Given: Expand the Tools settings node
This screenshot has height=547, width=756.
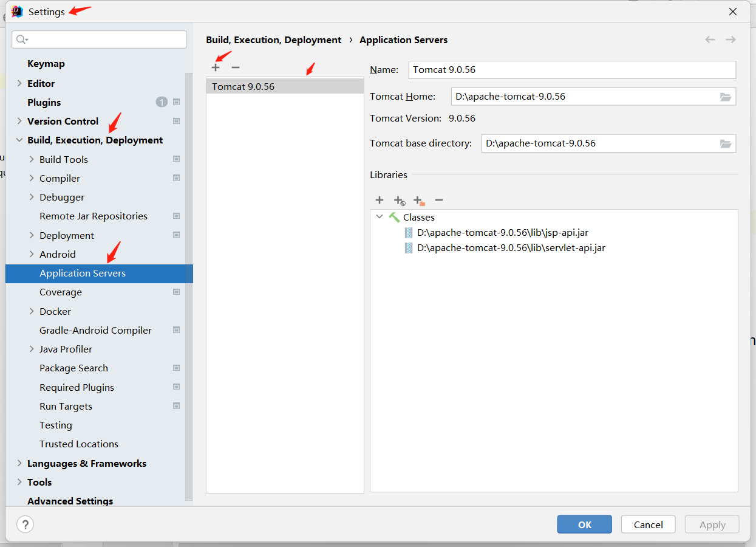Looking at the screenshot, I should [x=19, y=482].
